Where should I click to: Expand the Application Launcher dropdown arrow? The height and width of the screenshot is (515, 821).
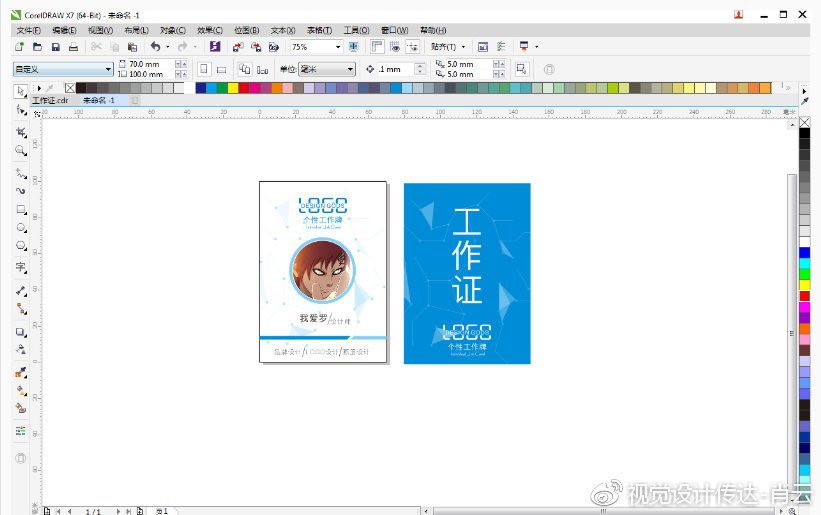click(537, 47)
